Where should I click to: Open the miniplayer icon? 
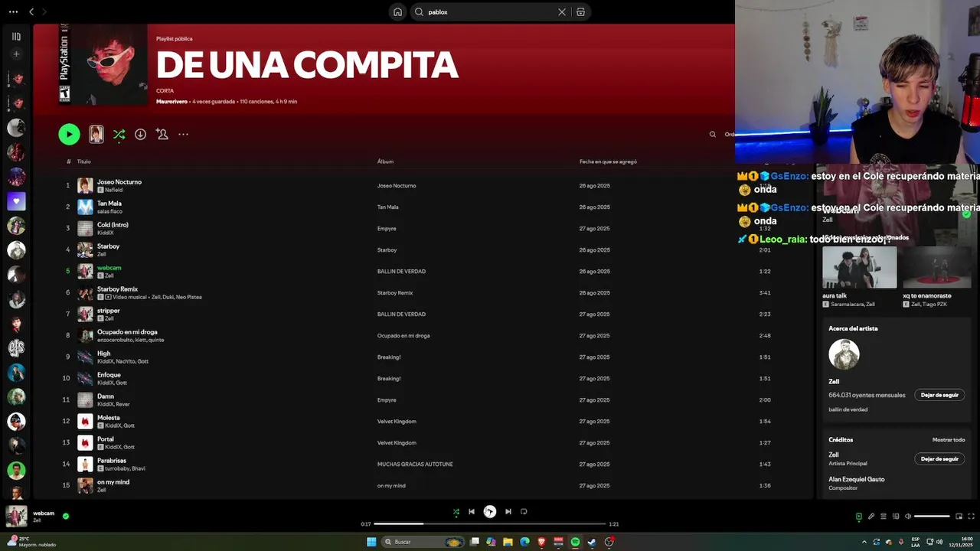click(x=959, y=517)
